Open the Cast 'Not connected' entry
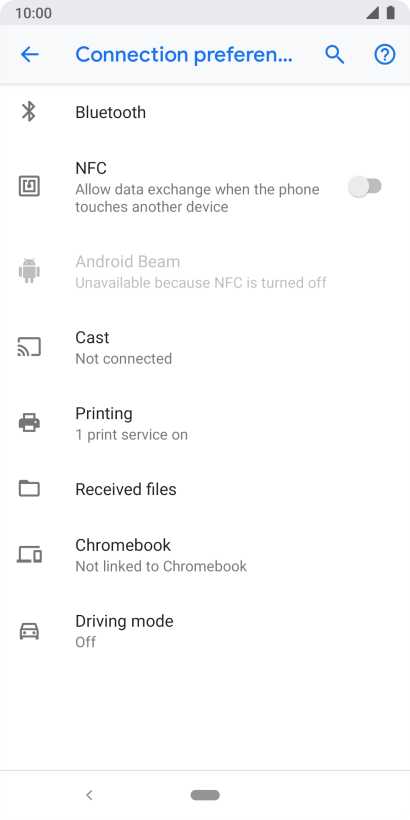The image size is (410, 820). coord(205,347)
